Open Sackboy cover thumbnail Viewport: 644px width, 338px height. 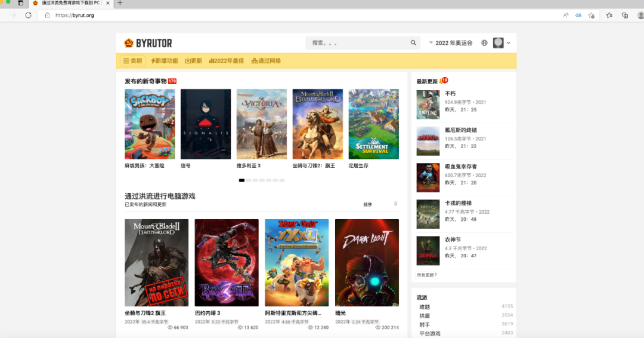pyautogui.click(x=150, y=124)
